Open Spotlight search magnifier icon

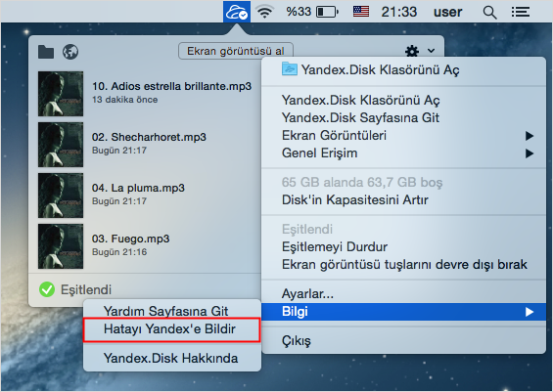[x=489, y=13]
